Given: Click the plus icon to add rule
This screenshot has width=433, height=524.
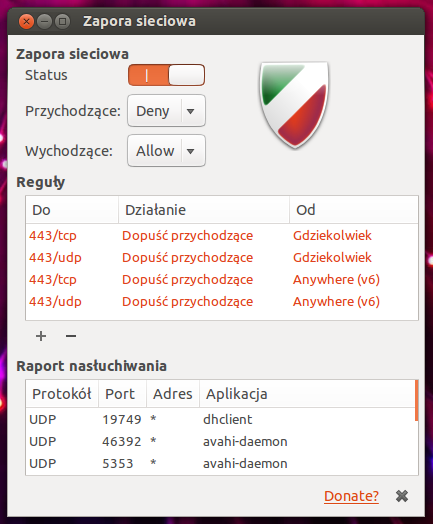Looking at the screenshot, I should click(x=41, y=336).
